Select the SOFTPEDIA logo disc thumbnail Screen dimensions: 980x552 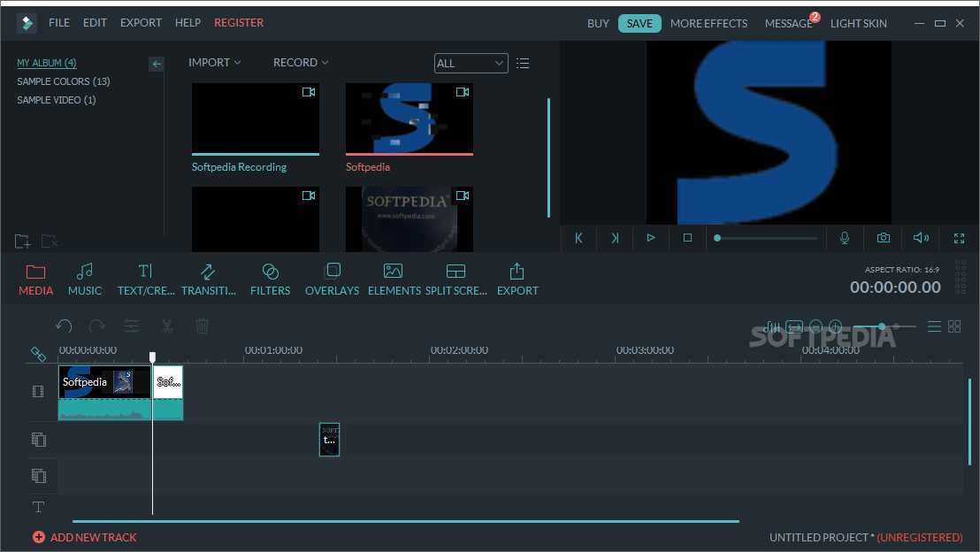pyautogui.click(x=410, y=219)
